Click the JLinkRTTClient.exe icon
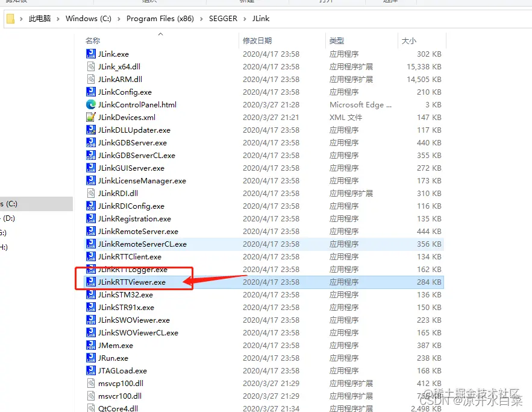 pyautogui.click(x=91, y=257)
